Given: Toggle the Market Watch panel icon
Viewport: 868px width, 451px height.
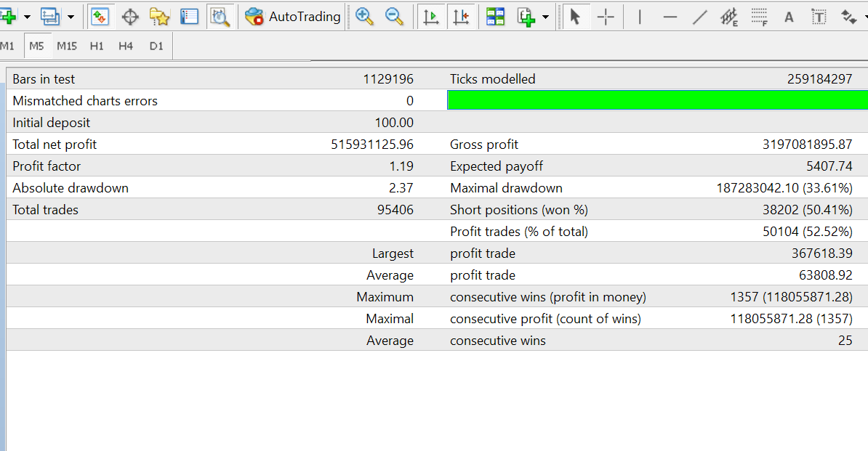Looking at the screenshot, I should click(x=100, y=17).
